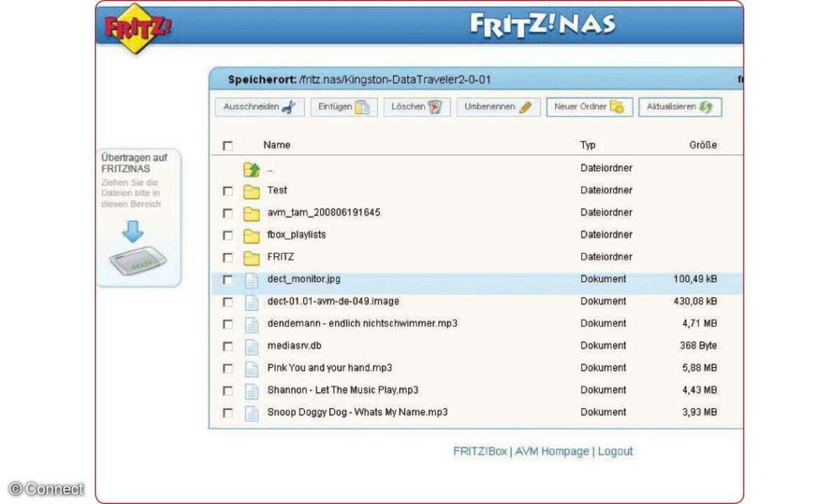Check the box for fbox_playlists
The height and width of the screenshot is (504, 840).
coord(227,235)
